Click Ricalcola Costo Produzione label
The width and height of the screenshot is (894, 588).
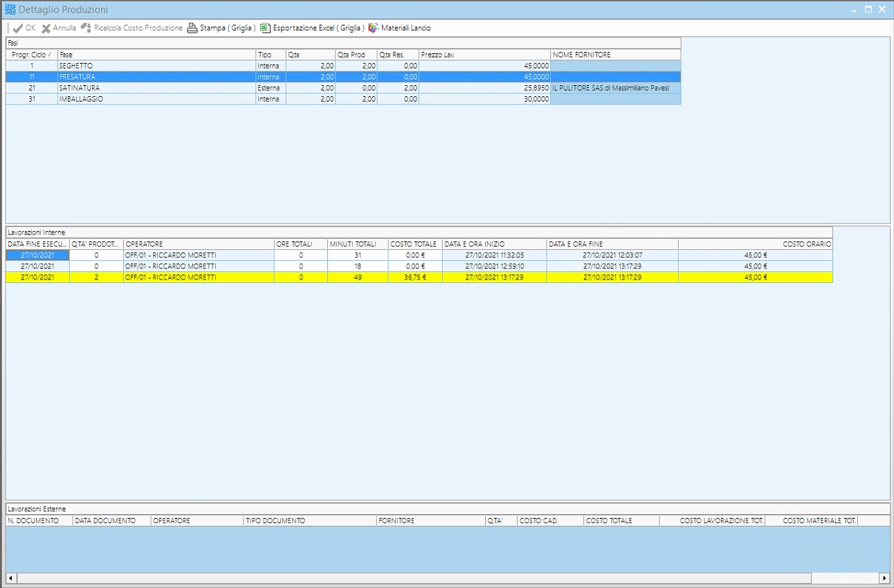click(138, 28)
